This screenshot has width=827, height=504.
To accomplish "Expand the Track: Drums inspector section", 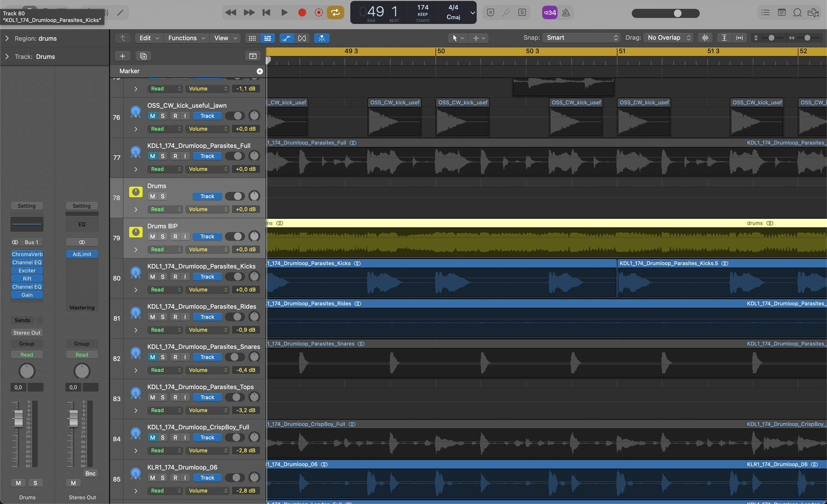I will [x=7, y=57].
